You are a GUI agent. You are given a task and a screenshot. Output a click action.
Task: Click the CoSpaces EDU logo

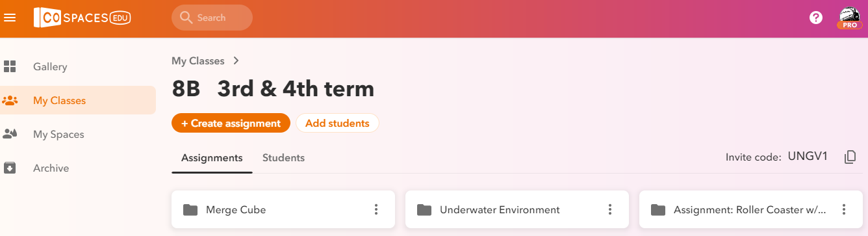coord(83,18)
